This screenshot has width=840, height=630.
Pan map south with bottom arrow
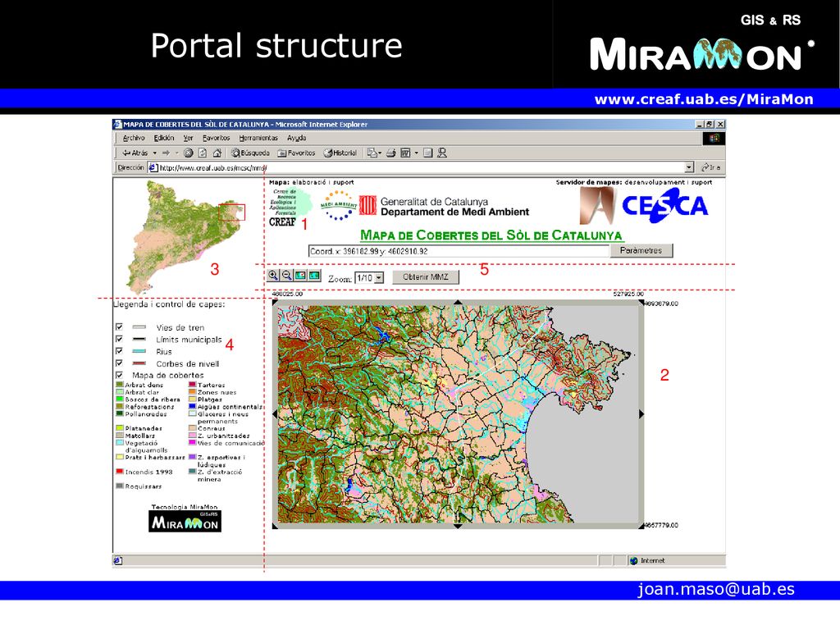[458, 526]
